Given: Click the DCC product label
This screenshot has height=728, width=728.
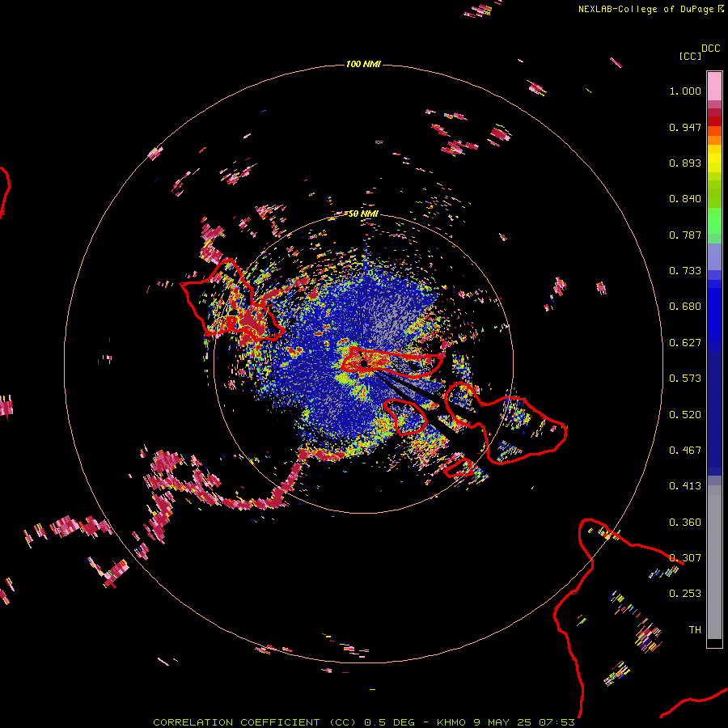Looking at the screenshot, I should point(711,49).
